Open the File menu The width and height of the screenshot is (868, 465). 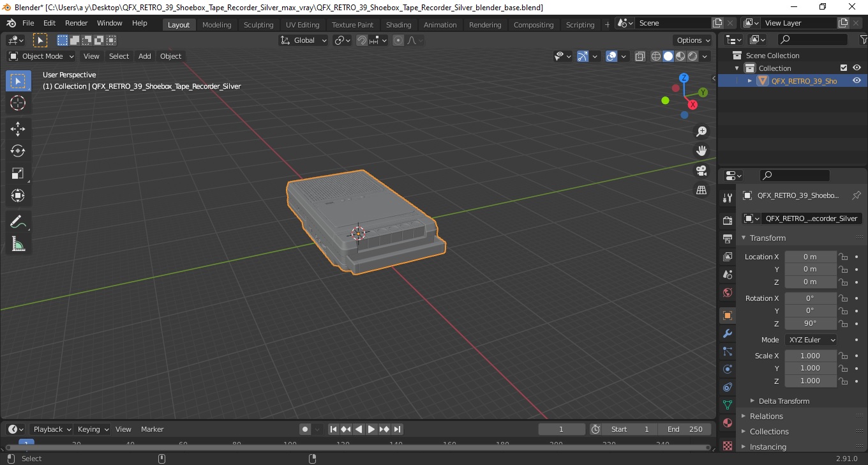coord(28,23)
